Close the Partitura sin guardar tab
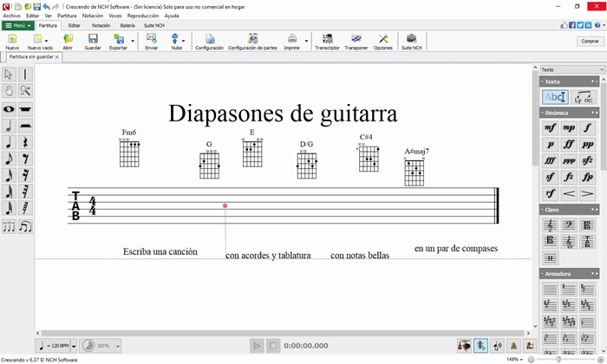 coord(57,57)
